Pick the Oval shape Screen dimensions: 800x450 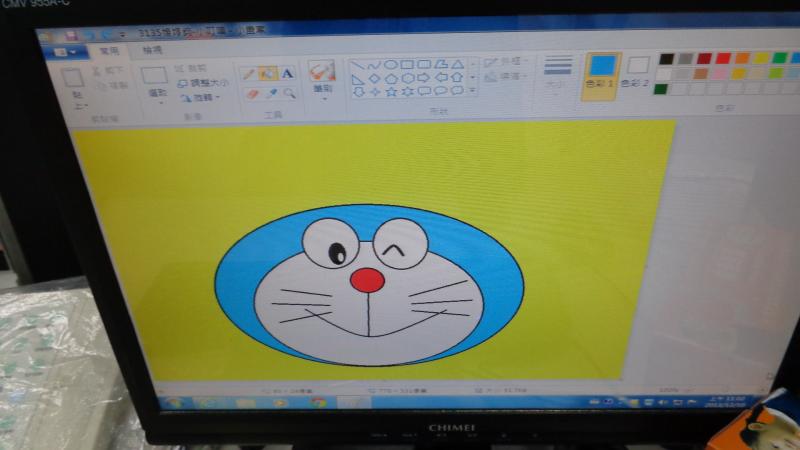coord(390,65)
